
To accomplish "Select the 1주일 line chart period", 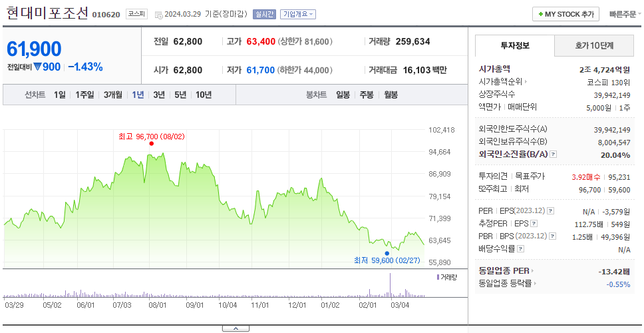I will [x=84, y=95].
